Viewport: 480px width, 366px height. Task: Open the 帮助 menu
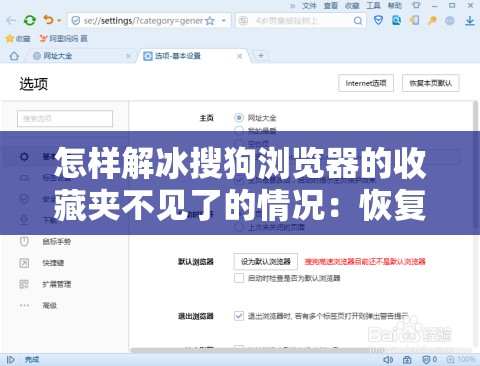click(394, 6)
